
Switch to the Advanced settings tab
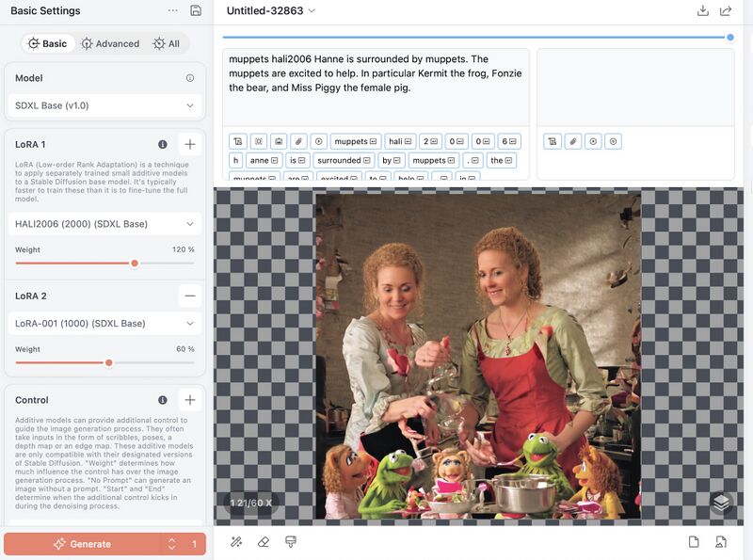[x=110, y=43]
